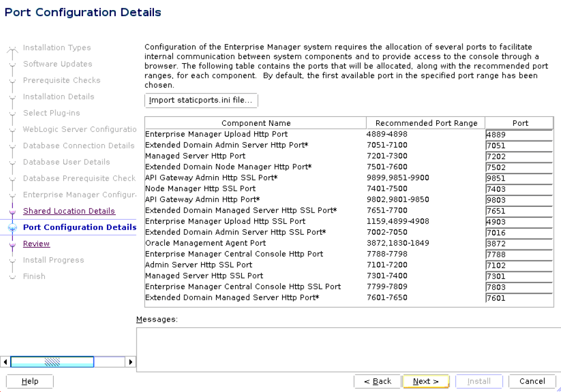Click the Cancel button
561x392 pixels.
coord(531,381)
